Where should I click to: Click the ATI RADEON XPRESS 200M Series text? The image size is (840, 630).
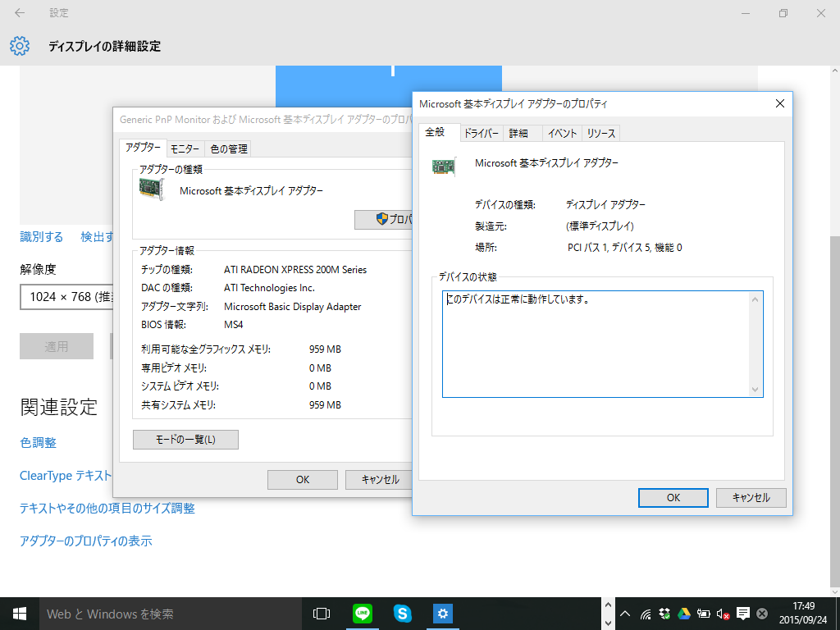pyautogui.click(x=295, y=269)
